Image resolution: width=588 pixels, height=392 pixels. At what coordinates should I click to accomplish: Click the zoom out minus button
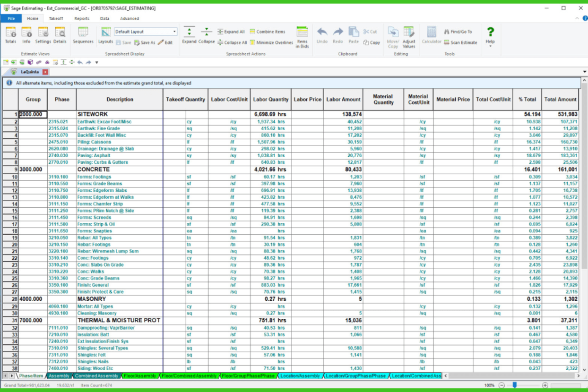tap(501, 385)
